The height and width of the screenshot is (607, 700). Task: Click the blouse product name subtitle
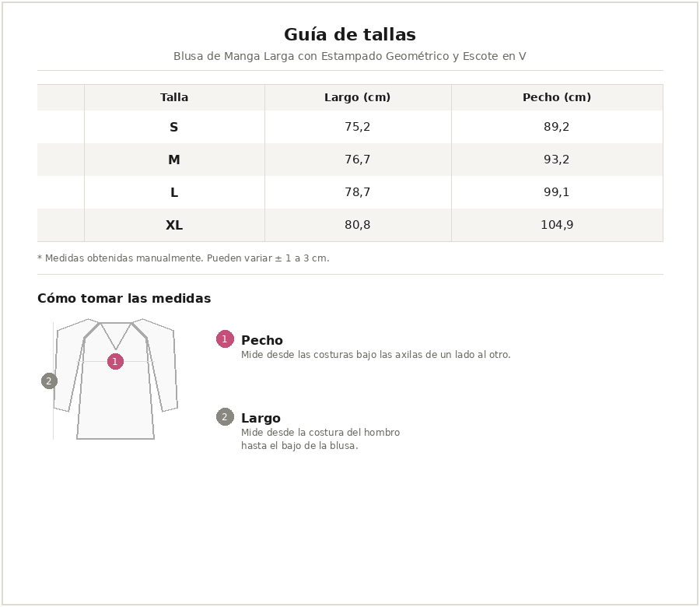tap(350, 56)
